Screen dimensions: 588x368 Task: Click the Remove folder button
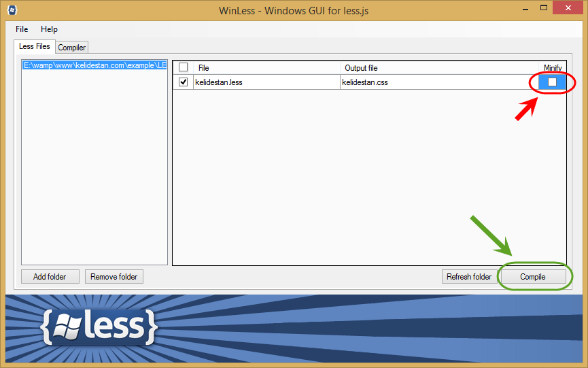114,277
